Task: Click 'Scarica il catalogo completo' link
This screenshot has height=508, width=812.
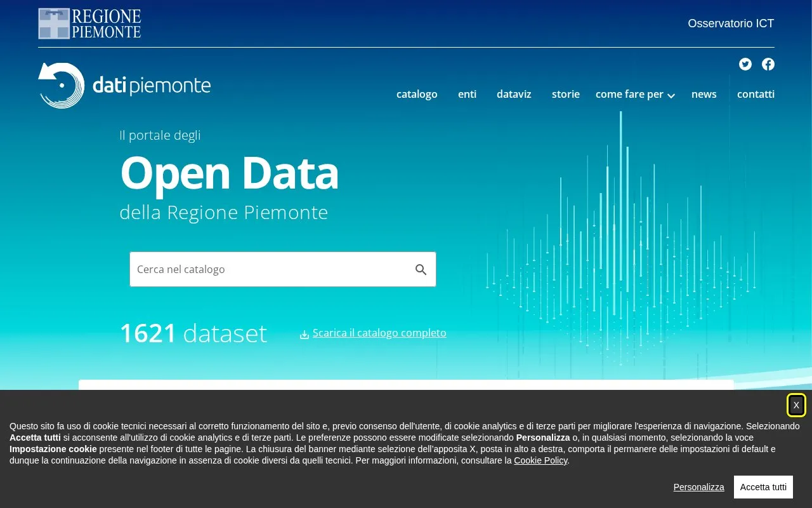Action: 379,333
